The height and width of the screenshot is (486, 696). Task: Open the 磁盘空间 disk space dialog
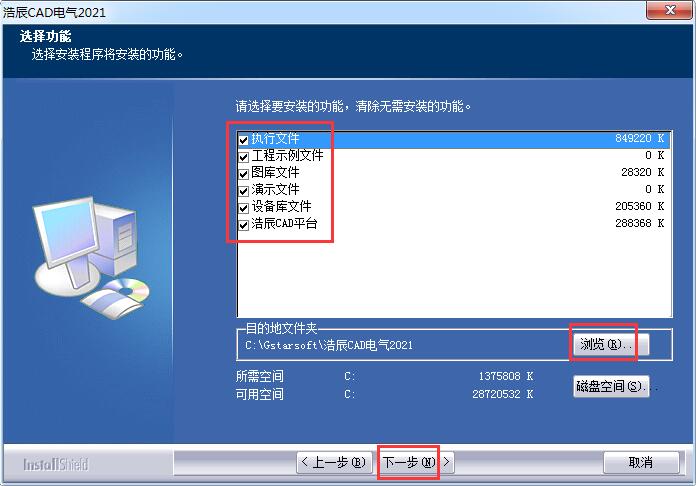[611, 387]
